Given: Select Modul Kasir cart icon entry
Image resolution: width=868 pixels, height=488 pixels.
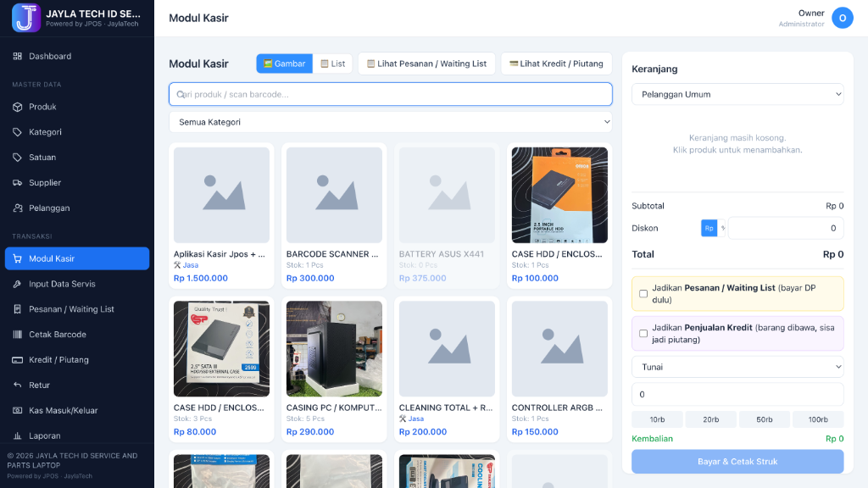Looking at the screenshot, I should pos(77,258).
